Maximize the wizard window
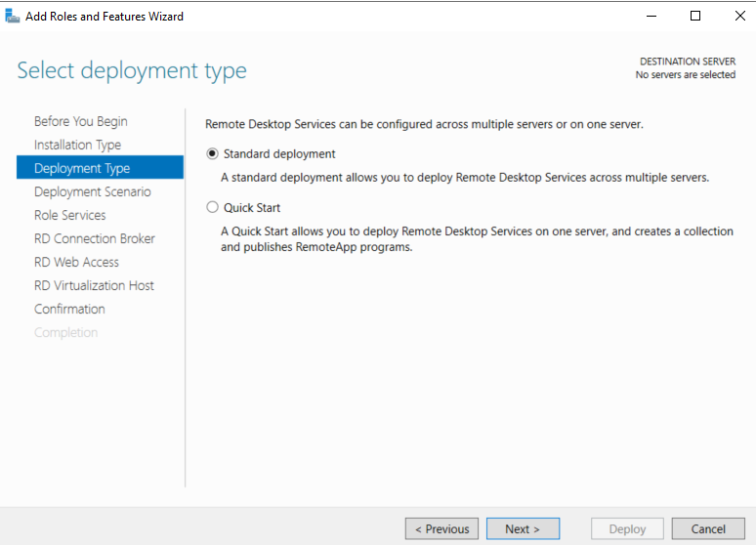This screenshot has height=545, width=756. (695, 16)
